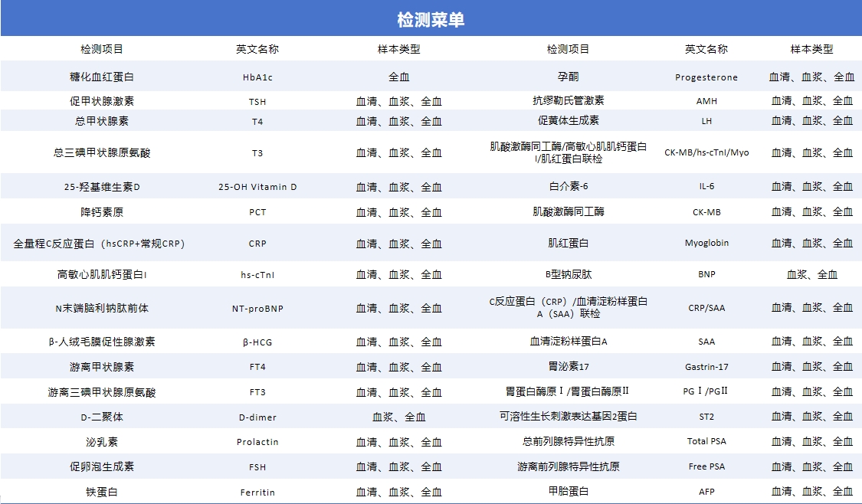862x504 pixels.
Task: Select the NT-proBNP cell
Action: [257, 309]
